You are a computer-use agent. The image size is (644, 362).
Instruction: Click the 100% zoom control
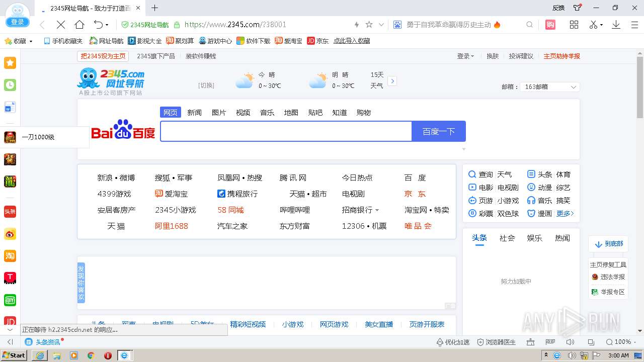click(621, 342)
